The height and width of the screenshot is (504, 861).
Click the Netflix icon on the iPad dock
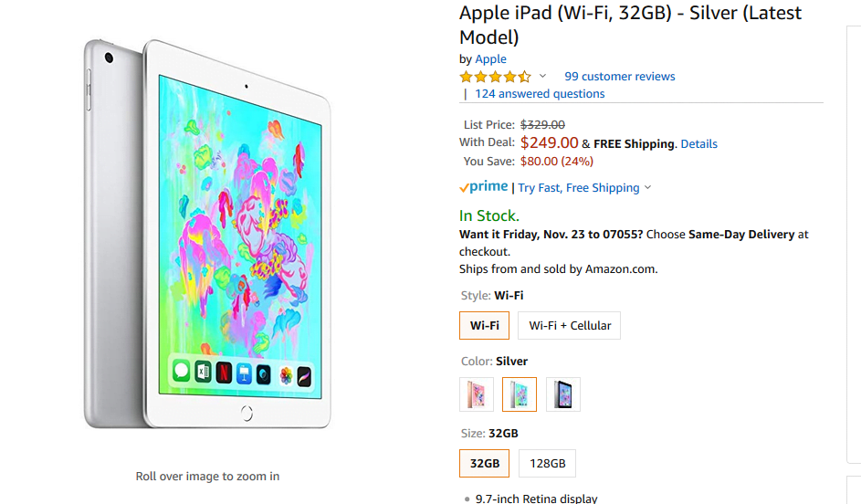tap(223, 373)
